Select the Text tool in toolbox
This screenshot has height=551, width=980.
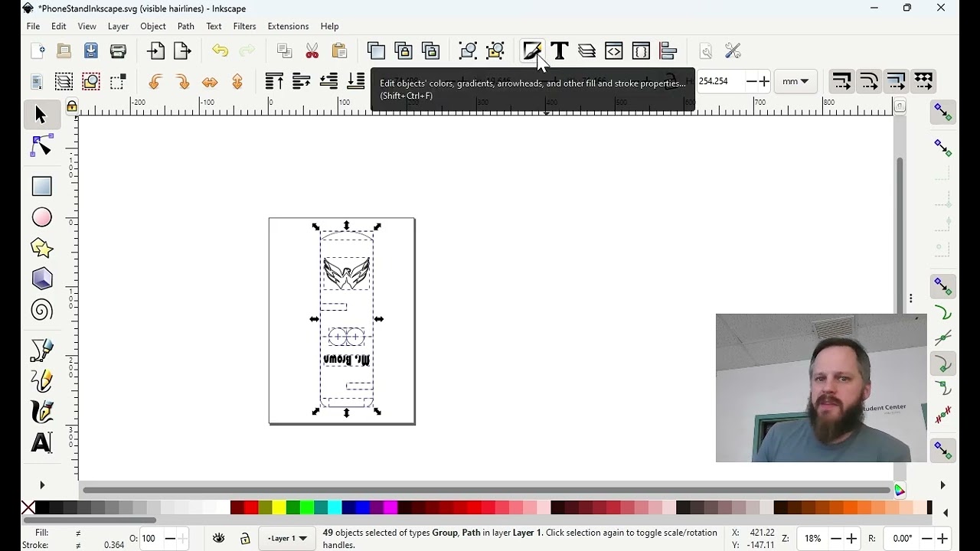41,442
